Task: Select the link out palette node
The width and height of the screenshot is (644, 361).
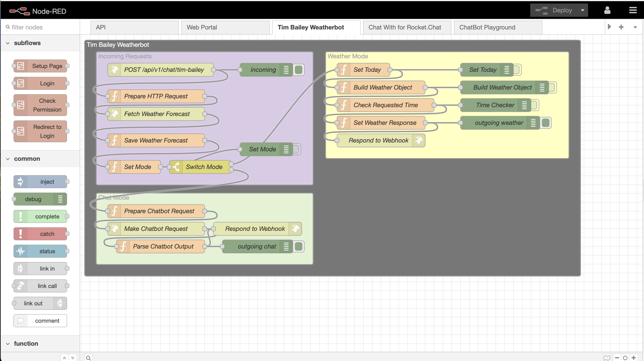Action: [40, 303]
